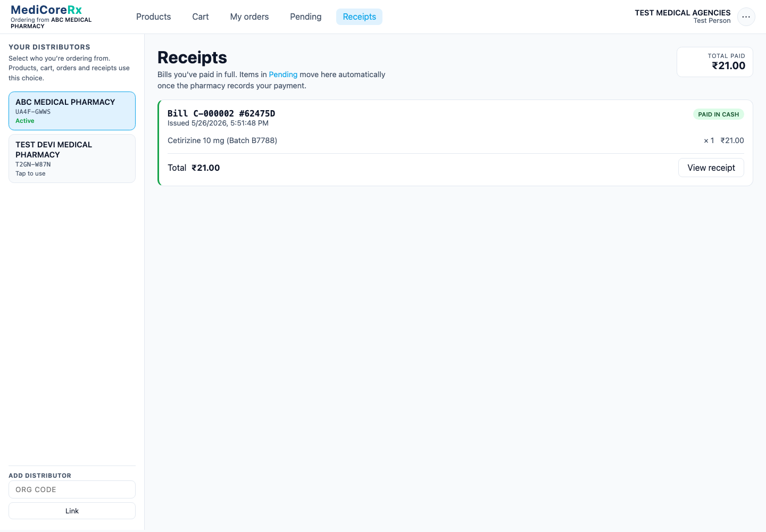Click the Link distributor button
Screen dimensions: 766x532
click(72, 511)
